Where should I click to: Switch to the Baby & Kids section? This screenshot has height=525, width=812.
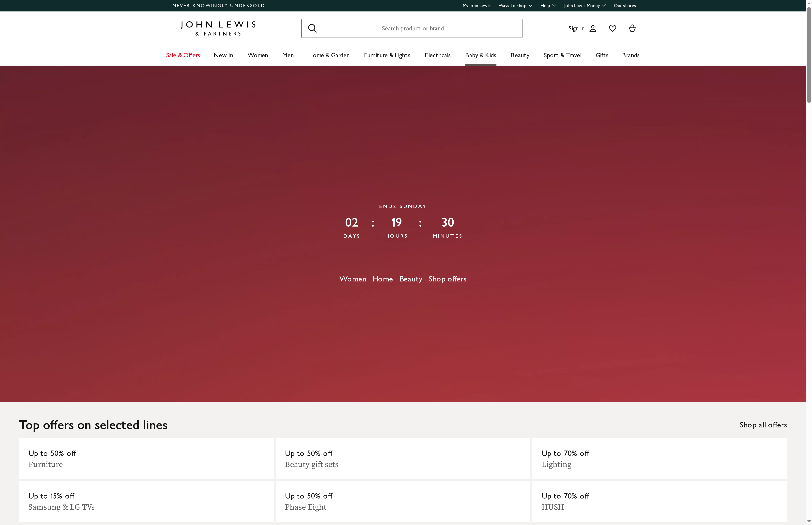click(480, 55)
